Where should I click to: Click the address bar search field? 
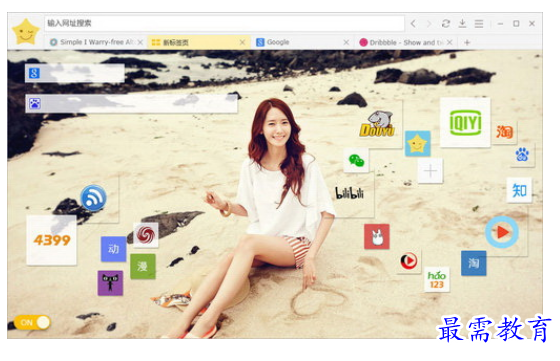[x=224, y=24]
